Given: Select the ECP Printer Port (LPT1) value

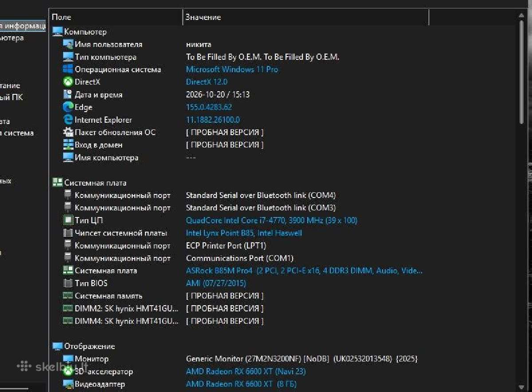Looking at the screenshot, I should 226,245.
